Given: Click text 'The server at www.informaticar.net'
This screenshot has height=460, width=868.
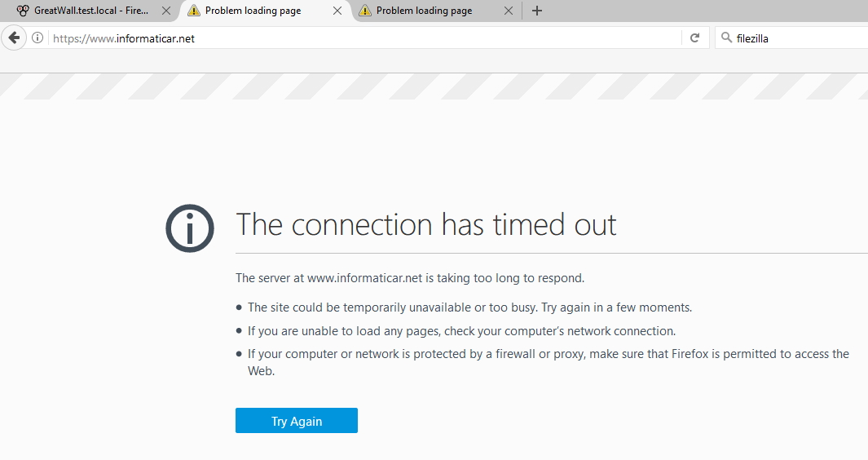Looking at the screenshot, I should pos(328,277).
